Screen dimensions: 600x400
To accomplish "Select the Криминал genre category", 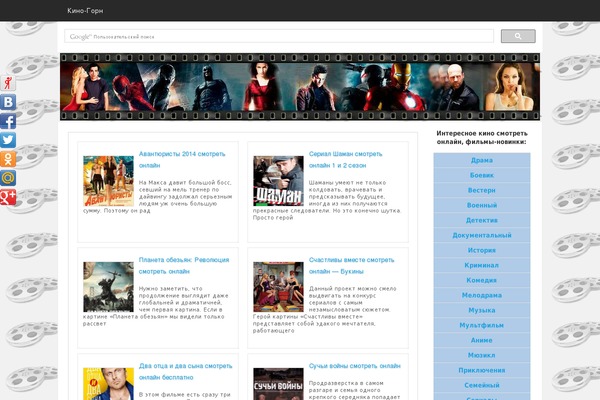I will [x=482, y=265].
